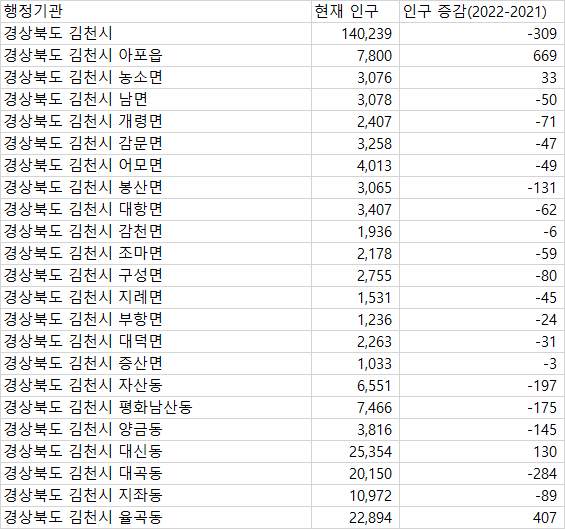Click the population value 7,800
The height and width of the screenshot is (529, 565).
click(x=374, y=56)
